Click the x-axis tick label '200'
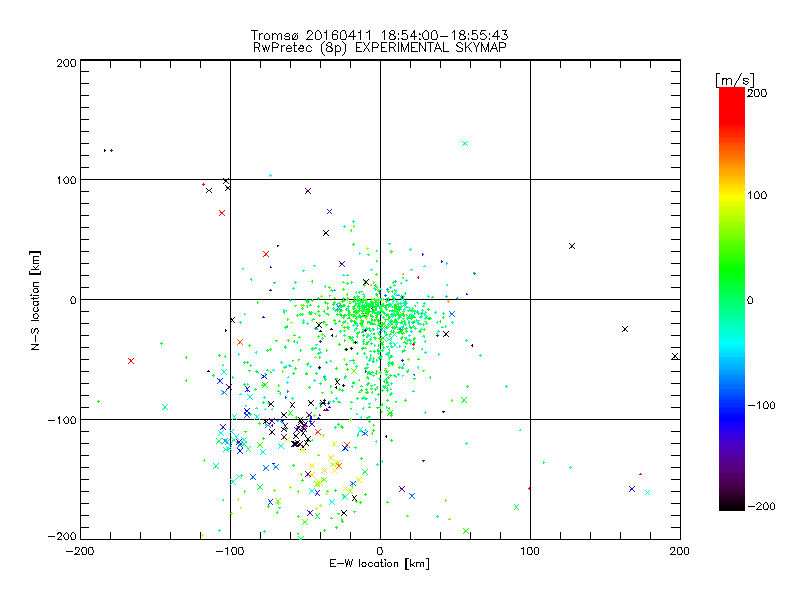The height and width of the screenshot is (600, 800). tap(680, 551)
